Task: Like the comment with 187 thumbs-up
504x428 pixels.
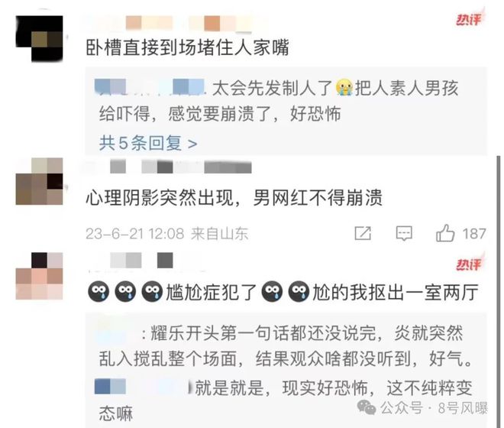Action: pyautogui.click(x=445, y=233)
